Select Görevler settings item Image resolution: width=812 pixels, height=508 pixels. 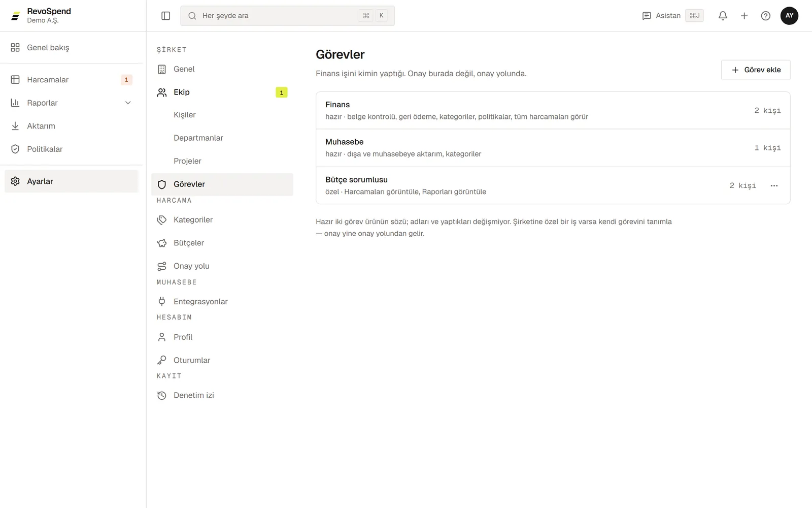click(222, 184)
